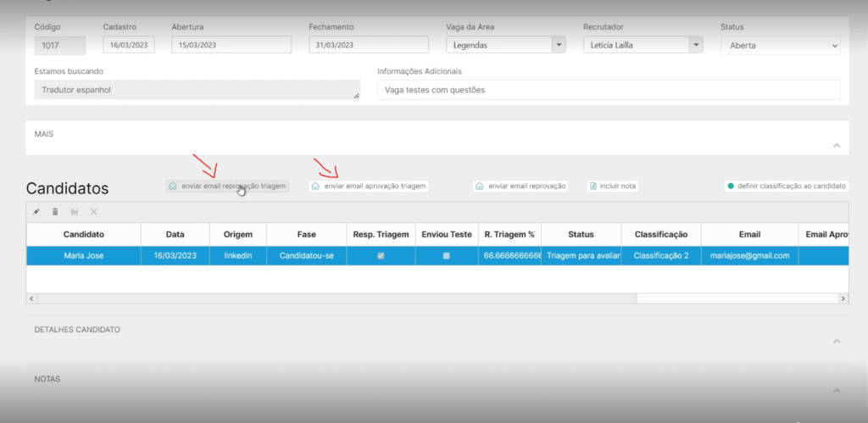Viewport: 868px width, 423px height.
Task: Open the Vaga da Area dropdown
Action: coord(558,45)
